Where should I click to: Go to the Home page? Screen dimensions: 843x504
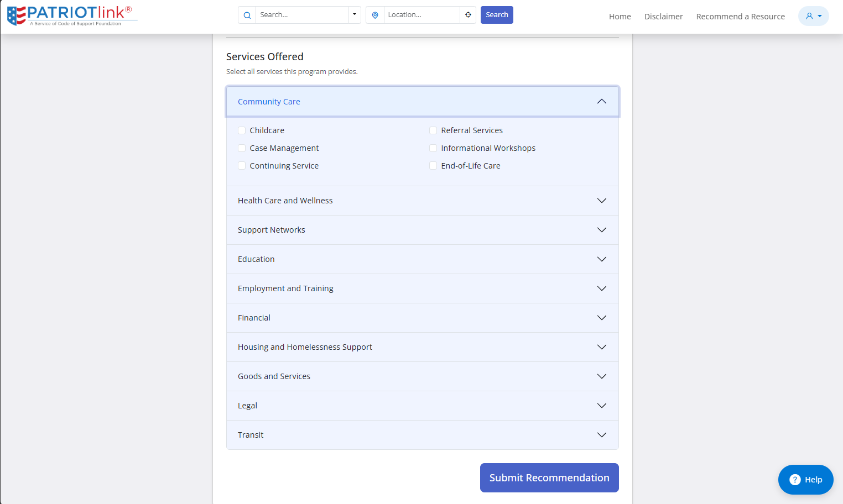pyautogui.click(x=620, y=17)
